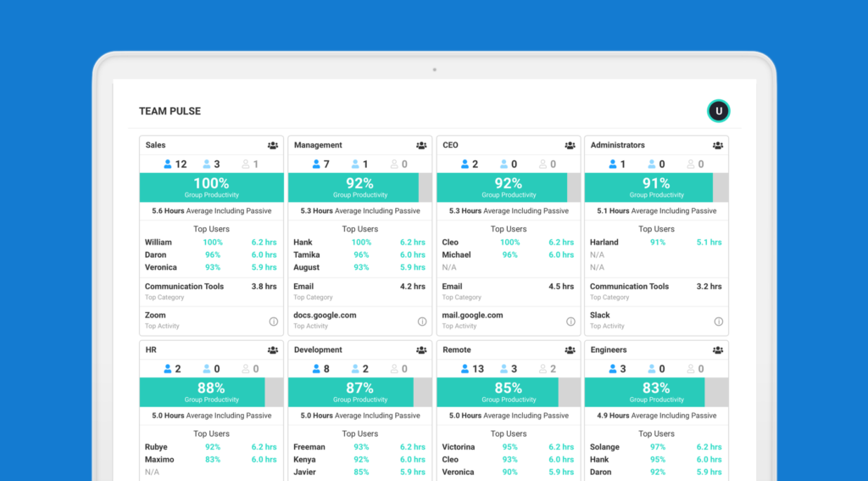Click Communication Tools category in Administrators card
Image resolution: width=868 pixels, height=481 pixels.
(630, 287)
